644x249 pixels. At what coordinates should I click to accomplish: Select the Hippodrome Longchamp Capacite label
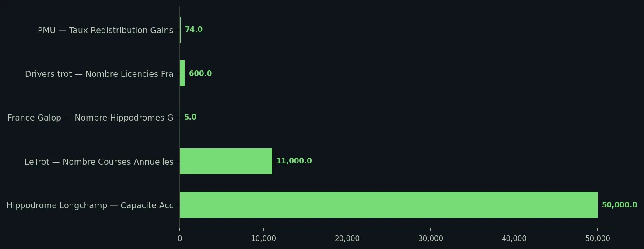tap(90, 206)
